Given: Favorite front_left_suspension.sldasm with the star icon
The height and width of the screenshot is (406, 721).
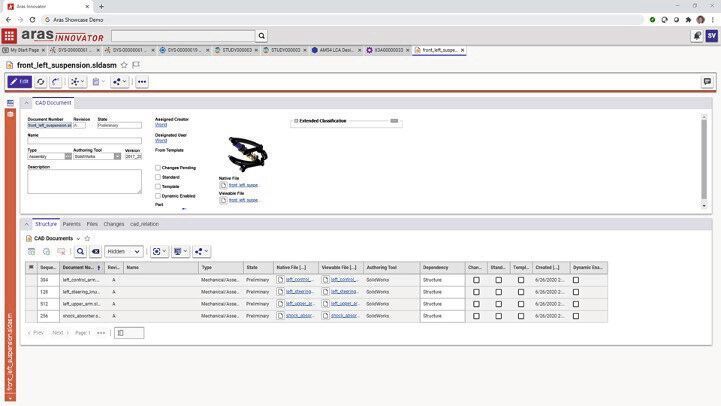Looking at the screenshot, I should (124, 65).
